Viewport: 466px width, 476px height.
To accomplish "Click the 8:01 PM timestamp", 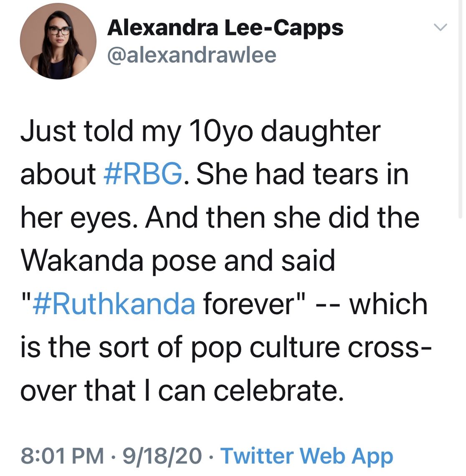I will pos(62,455).
